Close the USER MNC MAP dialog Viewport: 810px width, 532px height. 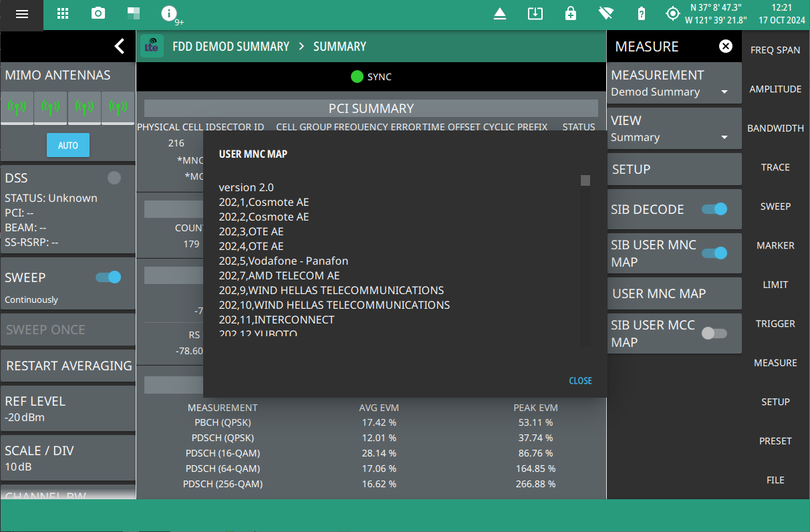tap(580, 381)
